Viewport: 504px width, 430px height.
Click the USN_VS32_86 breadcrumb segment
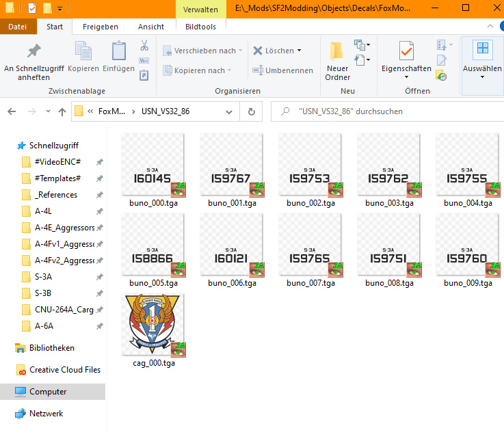click(165, 111)
